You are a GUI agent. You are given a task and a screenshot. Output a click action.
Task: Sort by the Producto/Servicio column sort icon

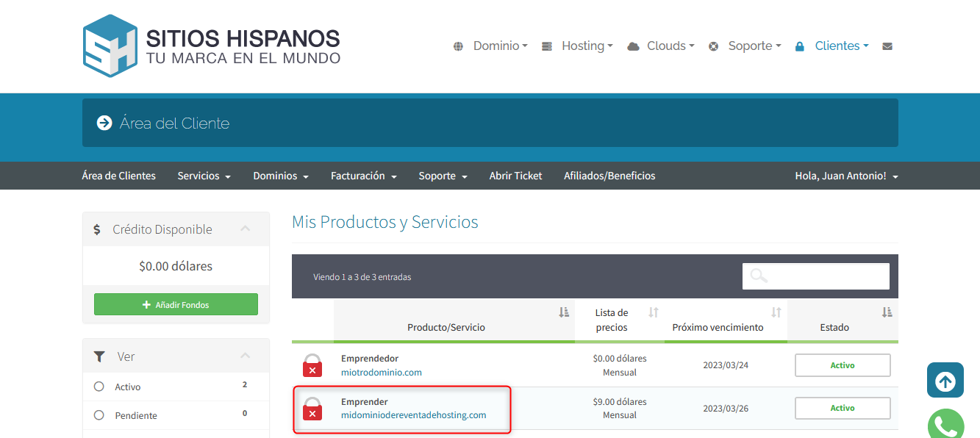click(564, 313)
